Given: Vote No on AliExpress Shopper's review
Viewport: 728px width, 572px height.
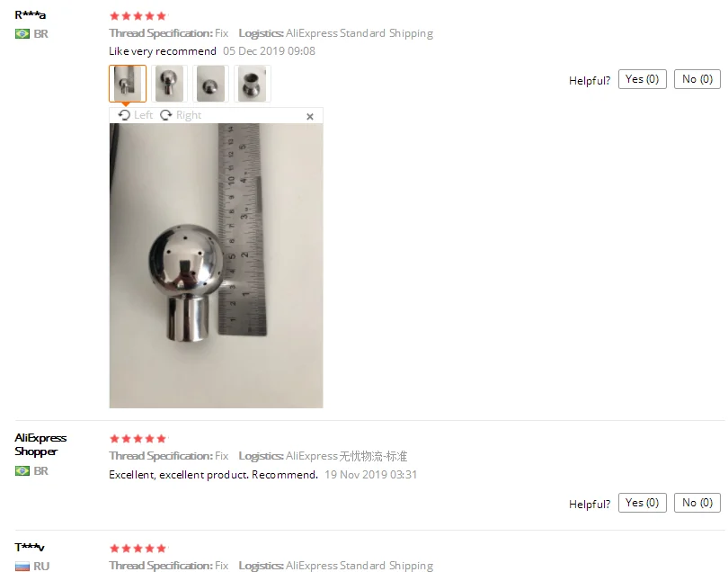Looking at the screenshot, I should [x=697, y=503].
